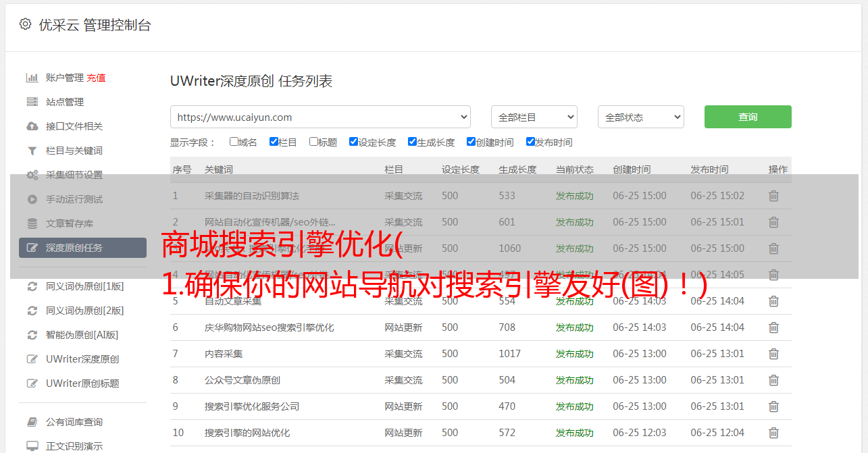Click the green 查询 button

tap(748, 117)
